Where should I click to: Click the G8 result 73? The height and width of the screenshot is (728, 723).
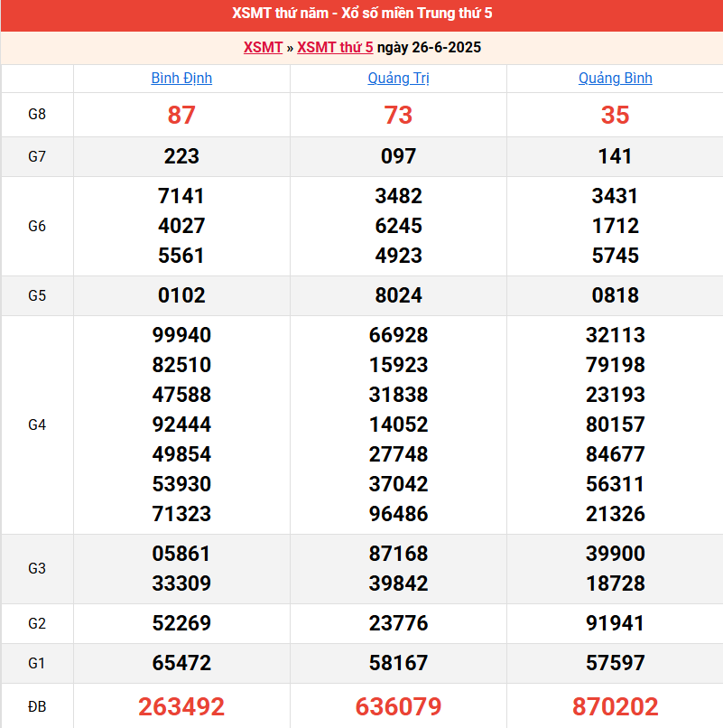[x=398, y=115]
